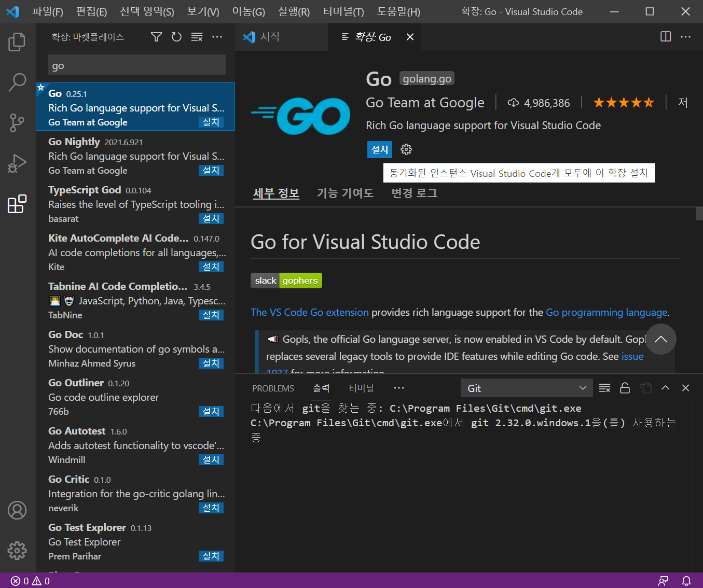Switch to the 변경 로그 tab

tap(414, 193)
